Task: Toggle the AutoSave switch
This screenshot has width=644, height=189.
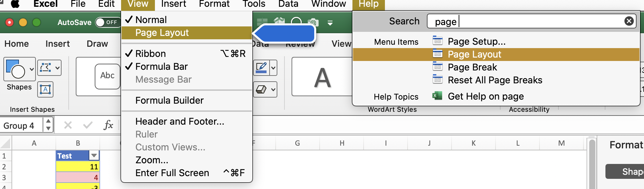Action: [x=108, y=22]
